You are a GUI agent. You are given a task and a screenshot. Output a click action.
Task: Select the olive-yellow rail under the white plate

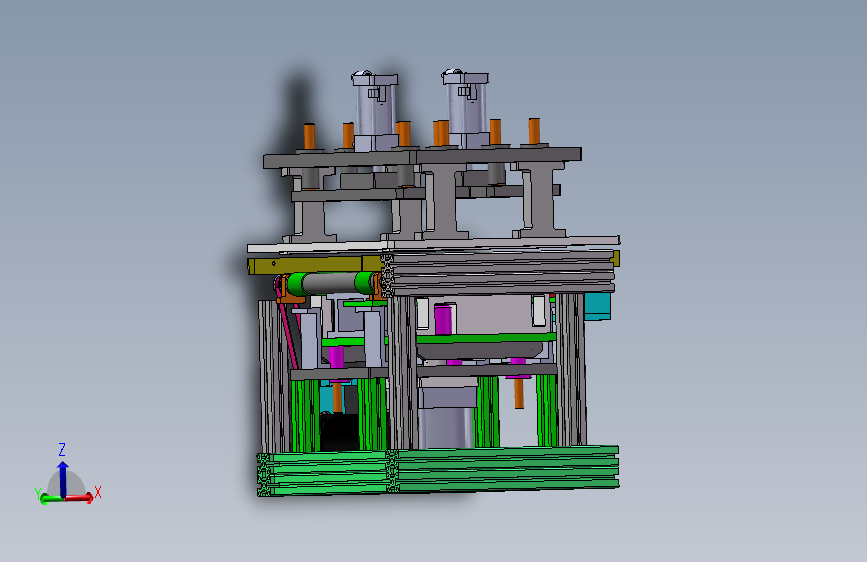(x=315, y=264)
